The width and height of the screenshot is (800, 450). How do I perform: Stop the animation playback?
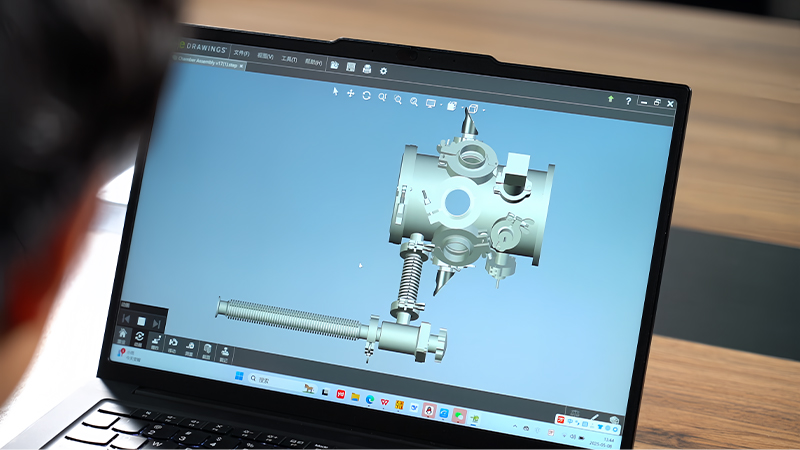click(x=141, y=322)
